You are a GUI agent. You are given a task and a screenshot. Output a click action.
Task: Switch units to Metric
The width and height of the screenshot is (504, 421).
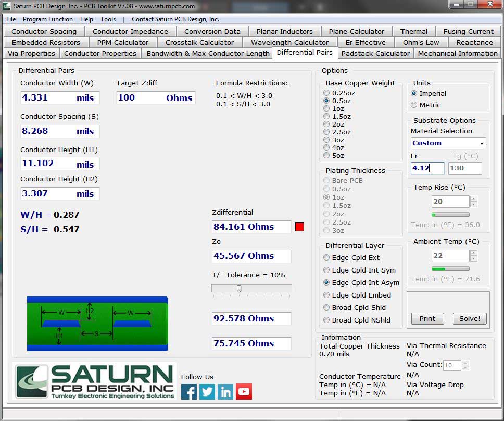coord(414,105)
